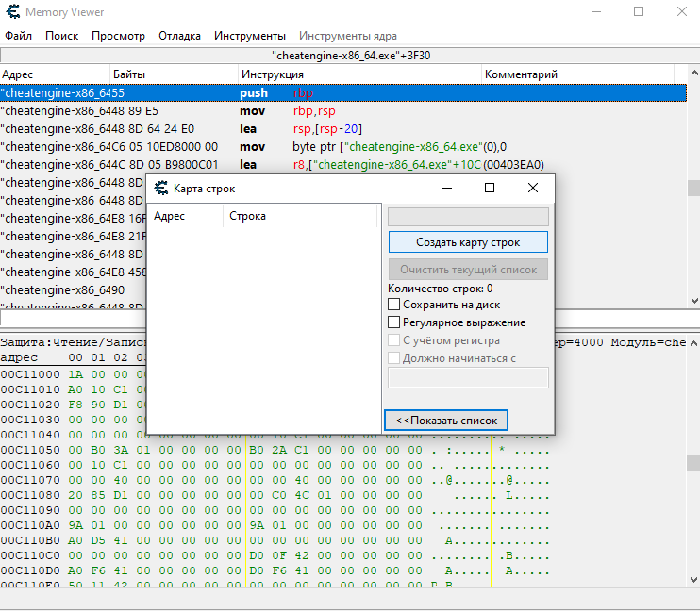Select the highlighted push rbp instruction row
This screenshot has width=700, height=611.
coord(283,93)
